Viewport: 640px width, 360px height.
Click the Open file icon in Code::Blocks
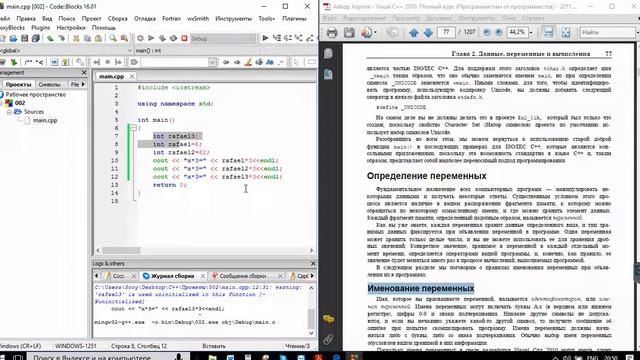[x=13, y=38]
